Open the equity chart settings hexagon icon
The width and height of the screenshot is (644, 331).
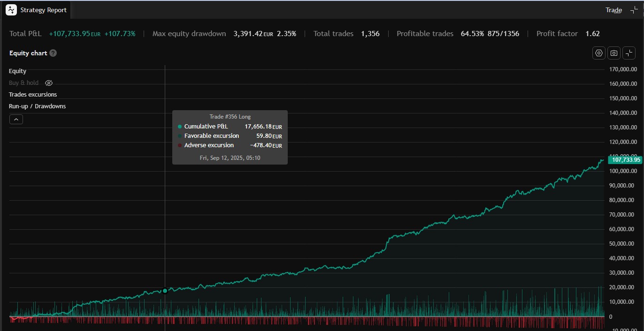click(x=599, y=53)
